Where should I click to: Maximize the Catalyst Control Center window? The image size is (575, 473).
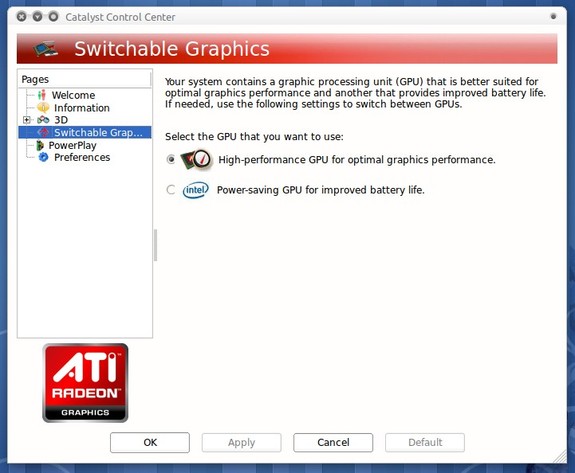(54, 16)
